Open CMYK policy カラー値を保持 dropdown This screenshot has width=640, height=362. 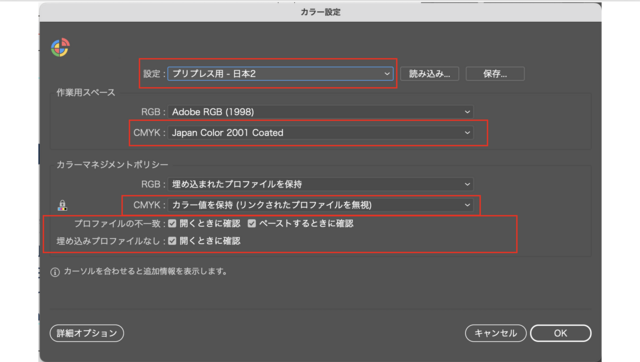coord(320,205)
